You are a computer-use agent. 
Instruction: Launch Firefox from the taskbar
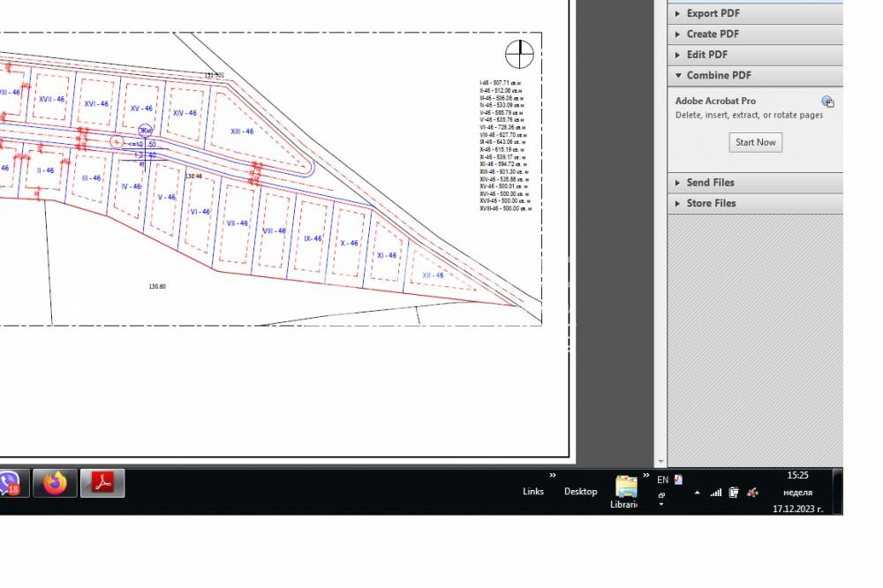[56, 484]
